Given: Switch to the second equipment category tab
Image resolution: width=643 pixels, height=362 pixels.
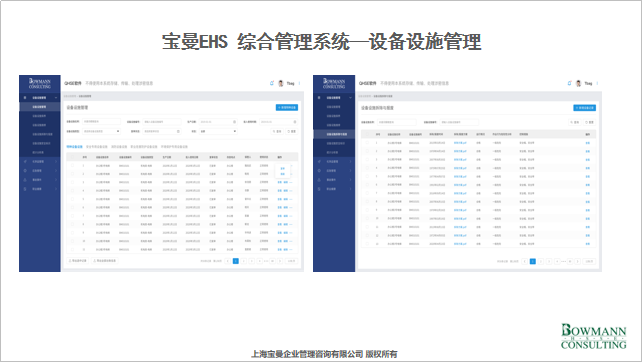Looking at the screenshot, I should 97,146.
